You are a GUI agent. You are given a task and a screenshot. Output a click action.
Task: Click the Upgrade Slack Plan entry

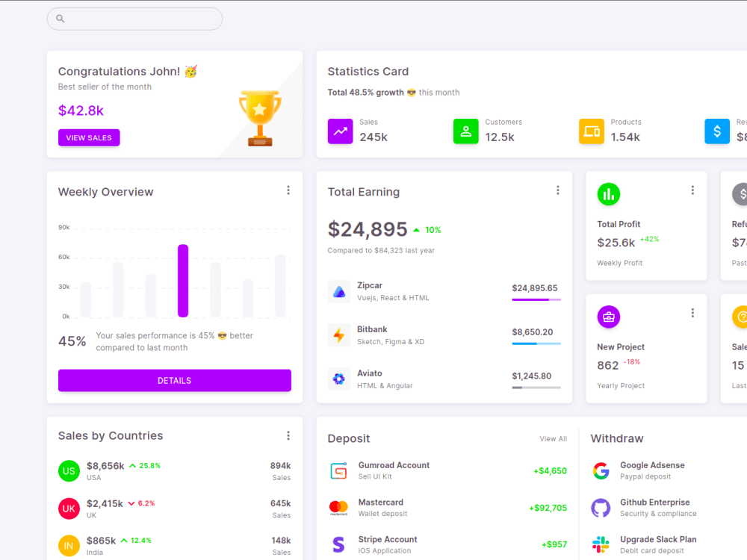658,545
